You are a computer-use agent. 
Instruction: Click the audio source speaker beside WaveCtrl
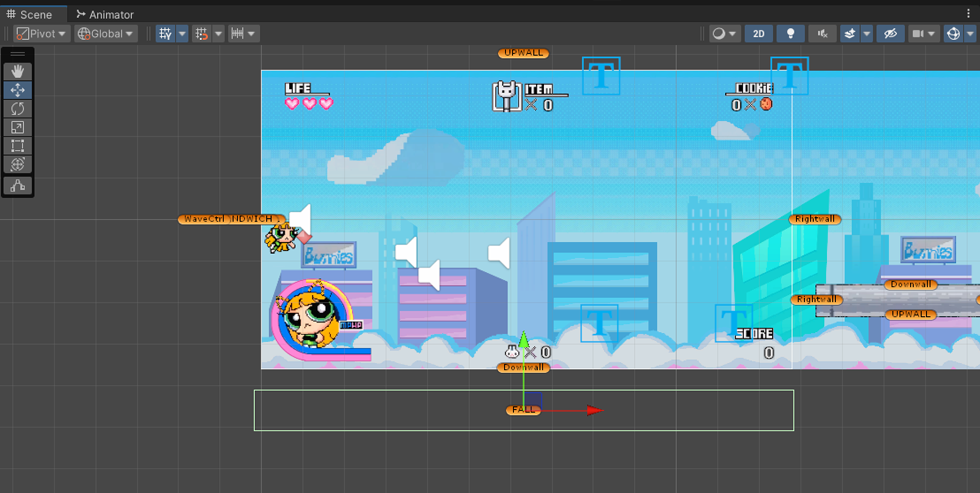click(300, 218)
